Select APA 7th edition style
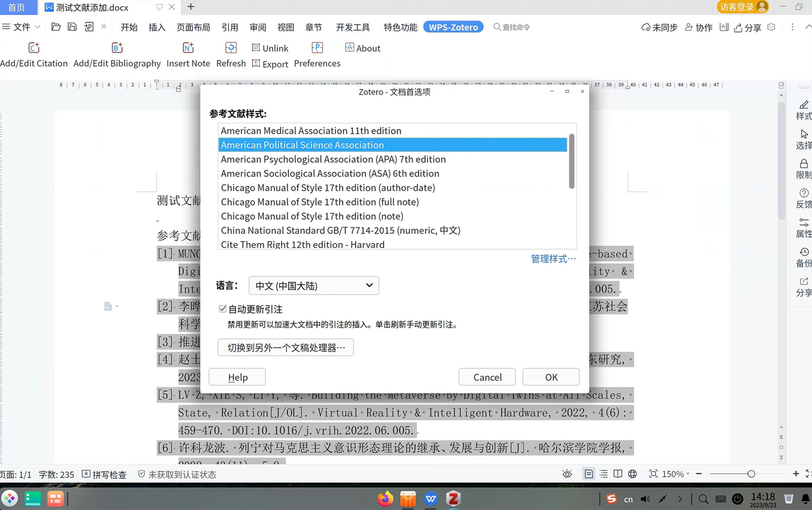812x510 pixels. pyautogui.click(x=392, y=159)
